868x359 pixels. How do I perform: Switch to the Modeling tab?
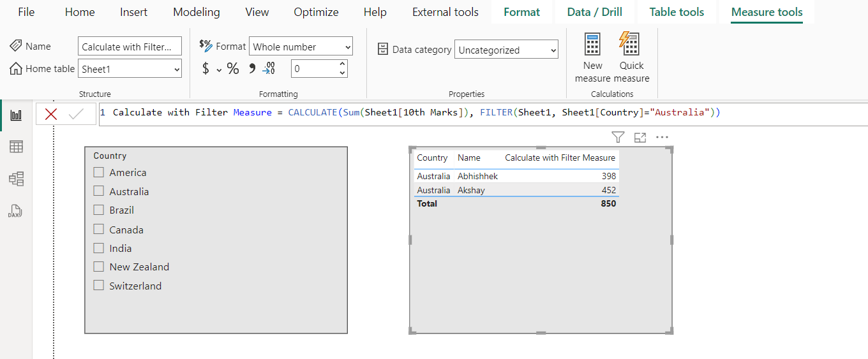[196, 12]
